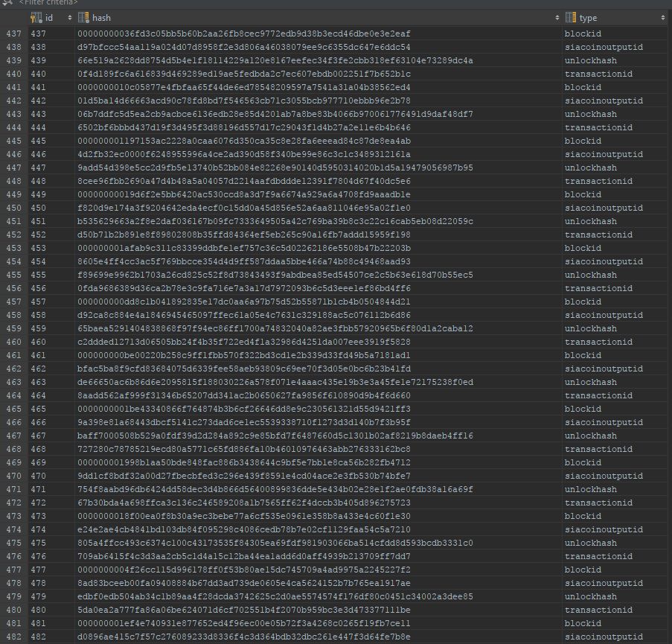Select hash cell starting de66650ac6b86d6e
672x644 pixels.
click(319, 382)
